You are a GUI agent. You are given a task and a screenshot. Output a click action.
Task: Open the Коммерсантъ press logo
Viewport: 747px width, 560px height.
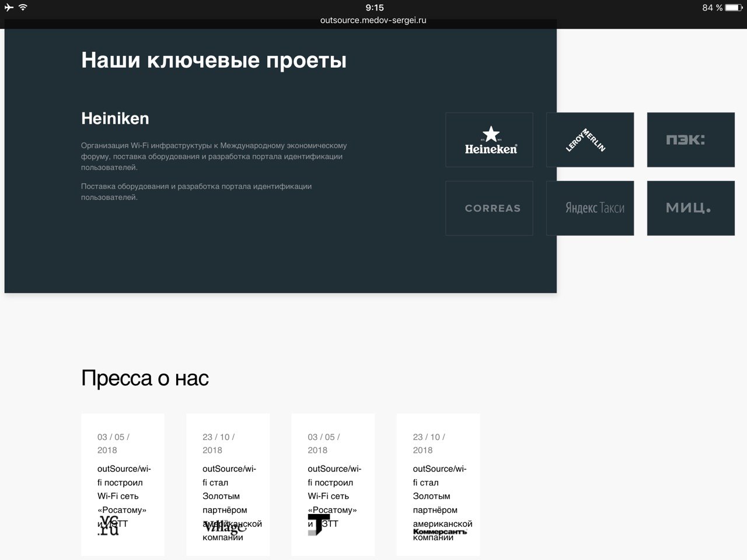pyautogui.click(x=440, y=531)
